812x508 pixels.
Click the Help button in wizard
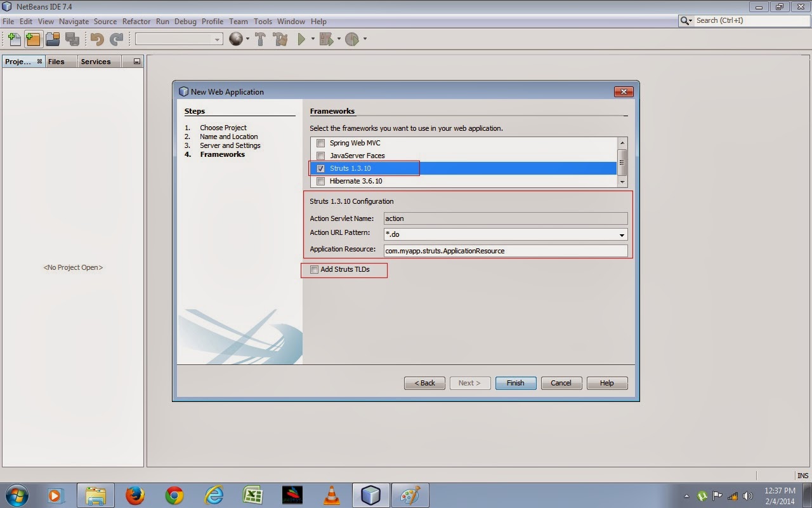click(x=607, y=383)
